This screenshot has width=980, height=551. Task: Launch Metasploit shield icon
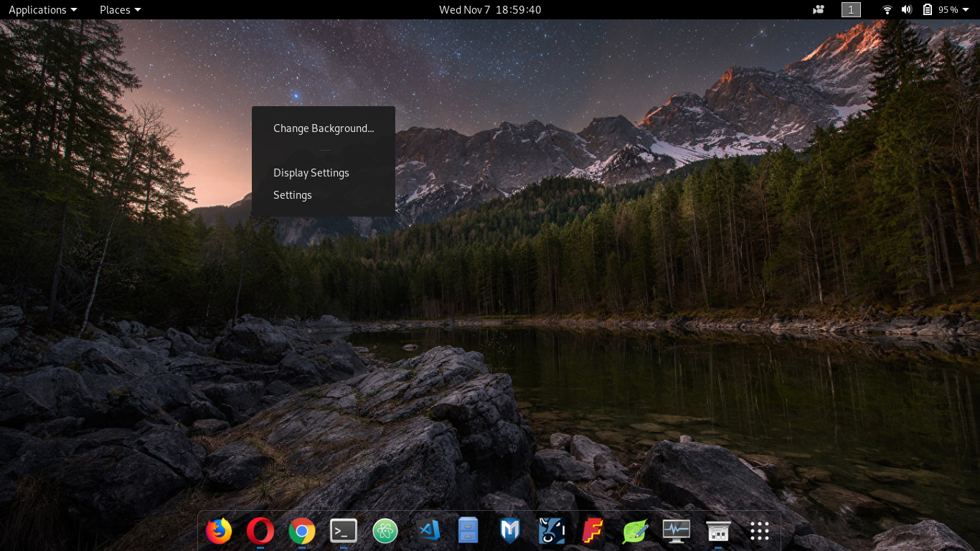pos(509,531)
